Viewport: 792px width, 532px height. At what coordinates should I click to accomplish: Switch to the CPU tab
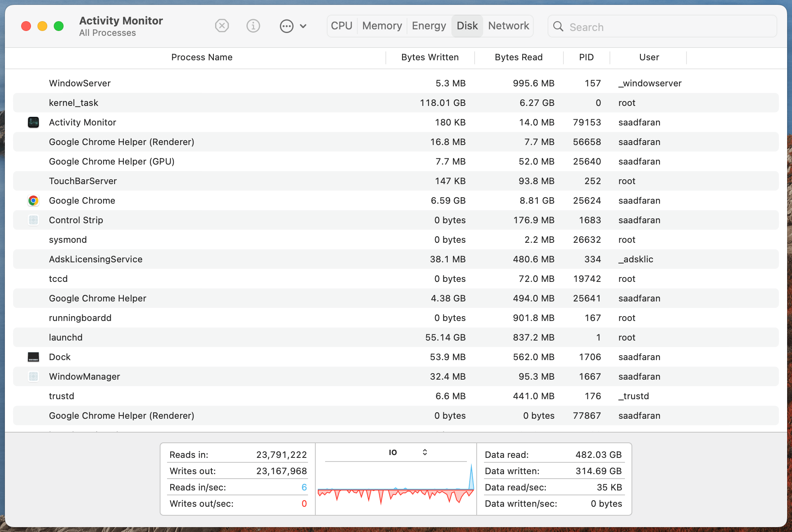pos(341,26)
